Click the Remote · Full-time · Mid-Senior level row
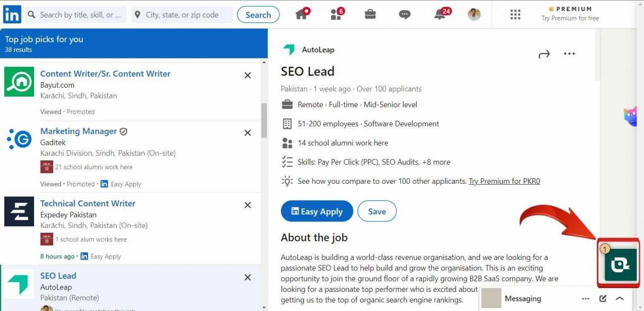This screenshot has height=311, width=644. pos(358,105)
